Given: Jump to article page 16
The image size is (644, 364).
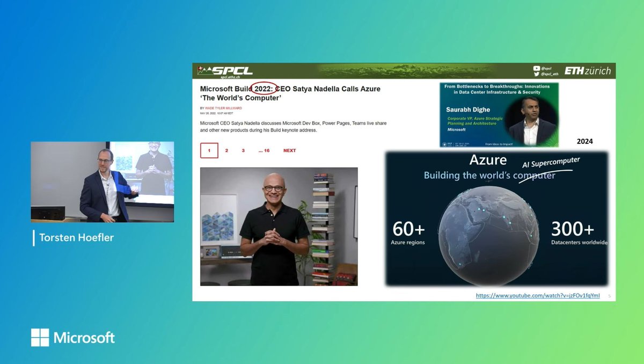Looking at the screenshot, I should [264, 150].
